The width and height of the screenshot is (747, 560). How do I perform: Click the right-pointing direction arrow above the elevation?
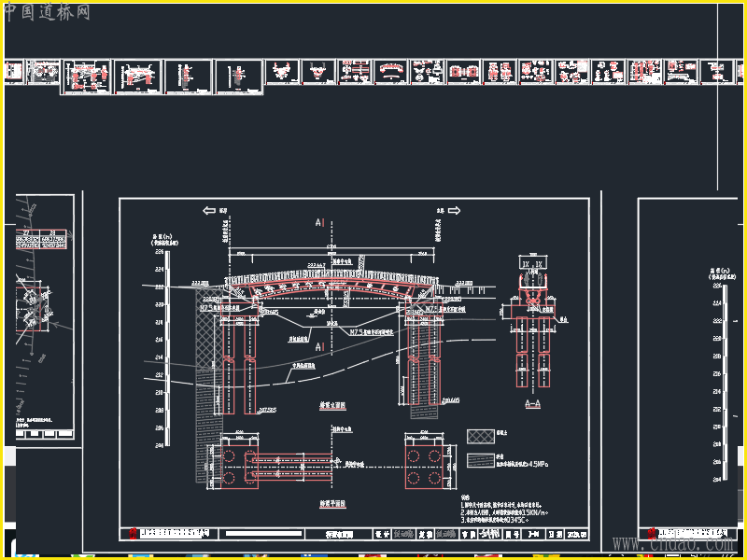(454, 211)
